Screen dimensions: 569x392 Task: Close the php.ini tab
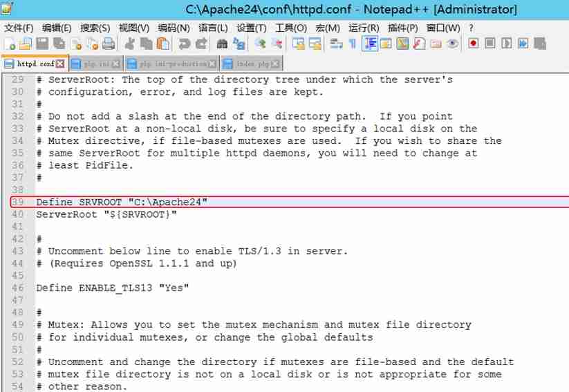pyautogui.click(x=115, y=64)
